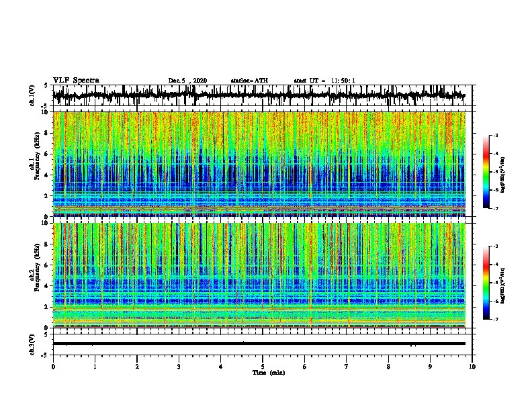Click the time axis tick label "7"
This screenshot has width=532, height=411.
tap(347, 367)
